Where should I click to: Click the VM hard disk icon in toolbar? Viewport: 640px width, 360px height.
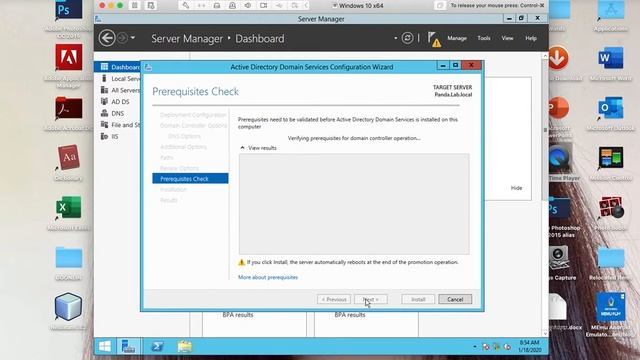point(217,5)
